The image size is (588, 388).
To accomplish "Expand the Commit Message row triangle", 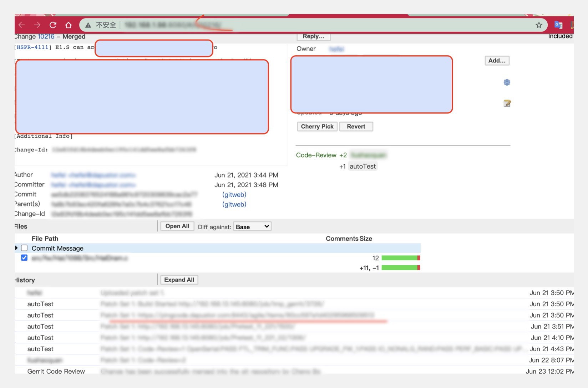I will [x=16, y=248].
